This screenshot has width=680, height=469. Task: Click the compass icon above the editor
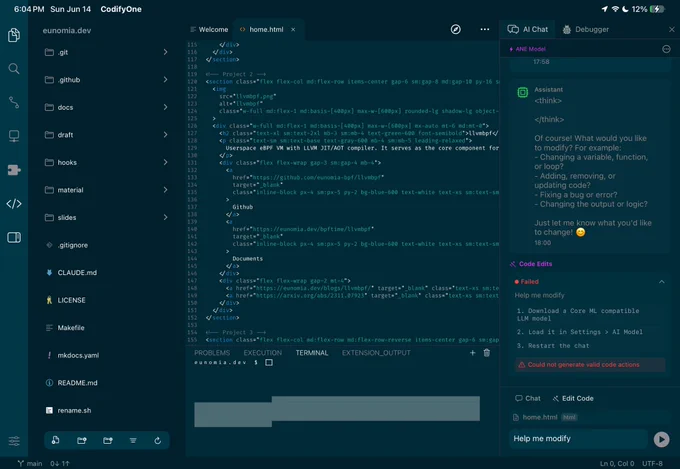pos(455,29)
